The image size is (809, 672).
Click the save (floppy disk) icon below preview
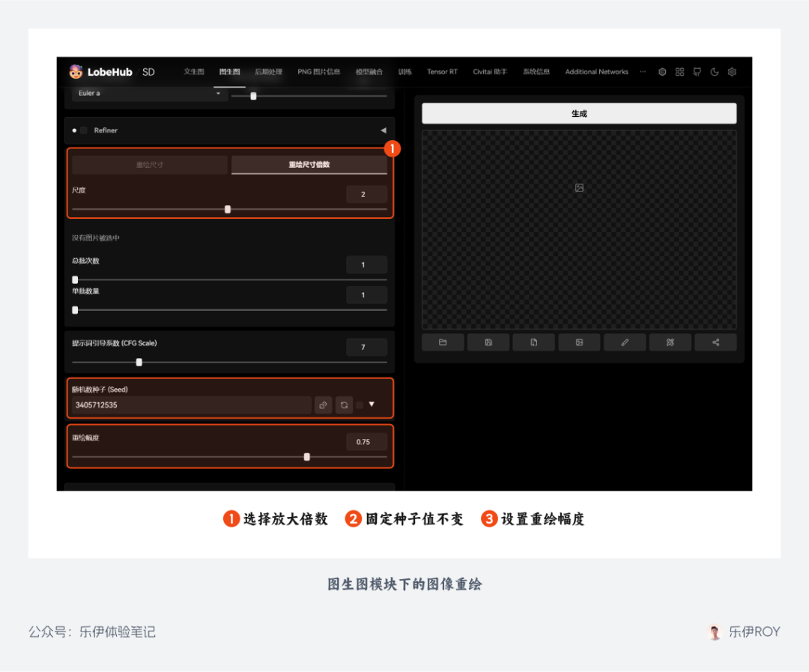click(488, 342)
